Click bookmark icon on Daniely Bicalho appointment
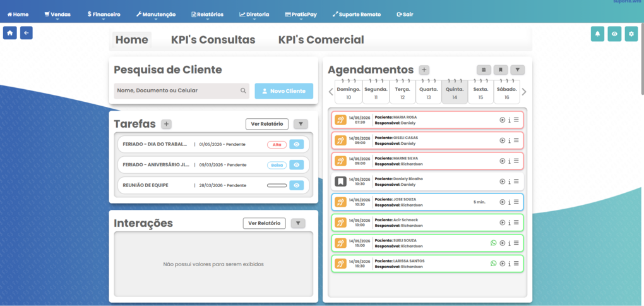This screenshot has width=644, height=306. click(x=340, y=181)
